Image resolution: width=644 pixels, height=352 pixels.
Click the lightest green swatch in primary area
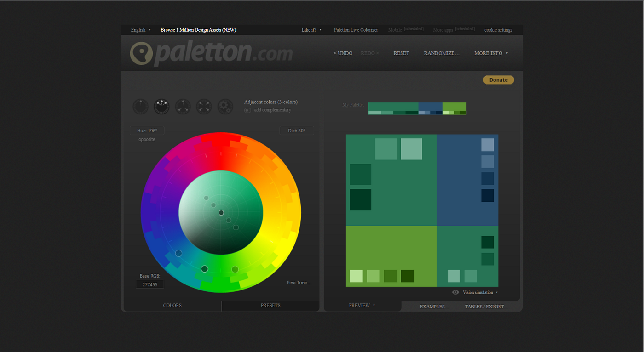coord(411,149)
